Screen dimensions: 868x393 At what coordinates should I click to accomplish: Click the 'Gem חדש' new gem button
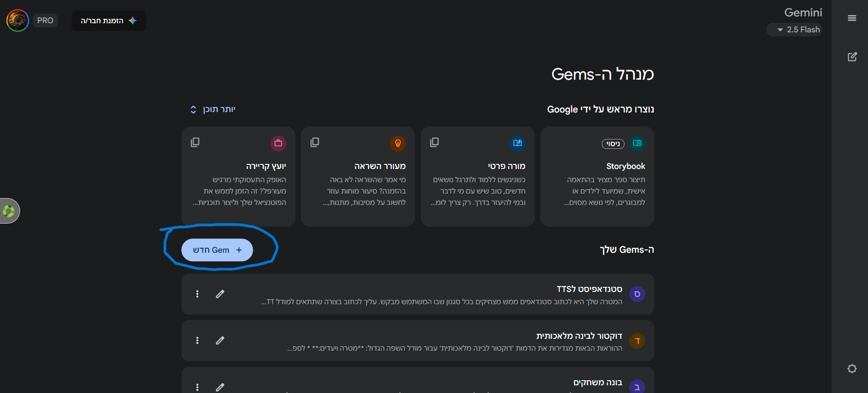point(217,250)
